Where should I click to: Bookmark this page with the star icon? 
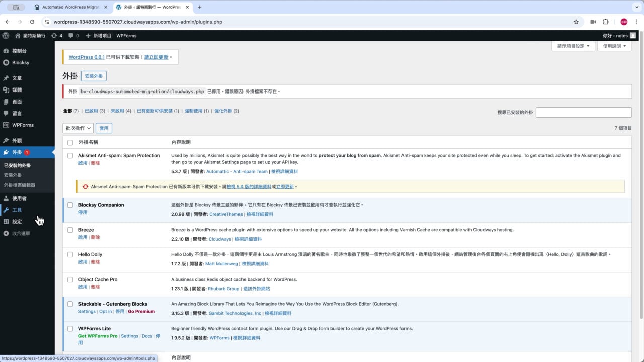point(576,22)
